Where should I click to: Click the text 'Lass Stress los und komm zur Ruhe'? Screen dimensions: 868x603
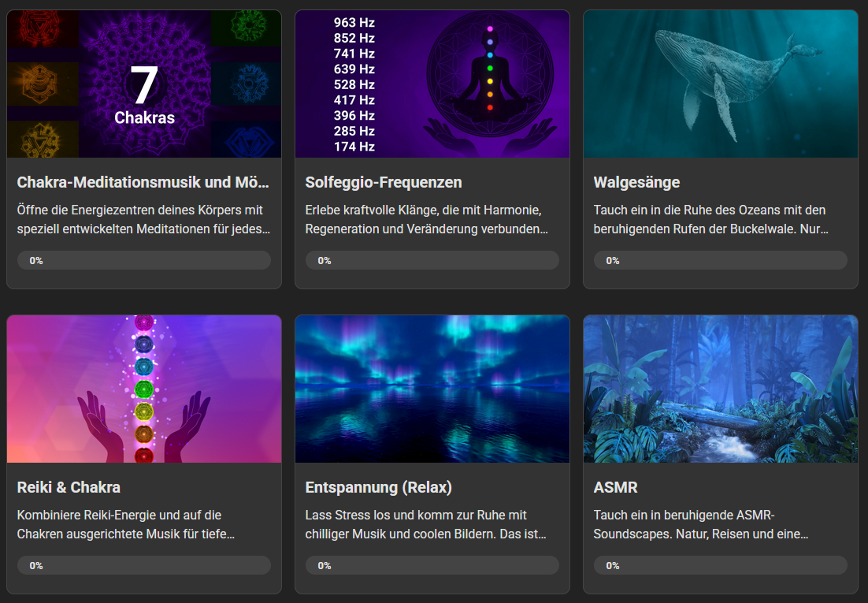tap(425, 524)
